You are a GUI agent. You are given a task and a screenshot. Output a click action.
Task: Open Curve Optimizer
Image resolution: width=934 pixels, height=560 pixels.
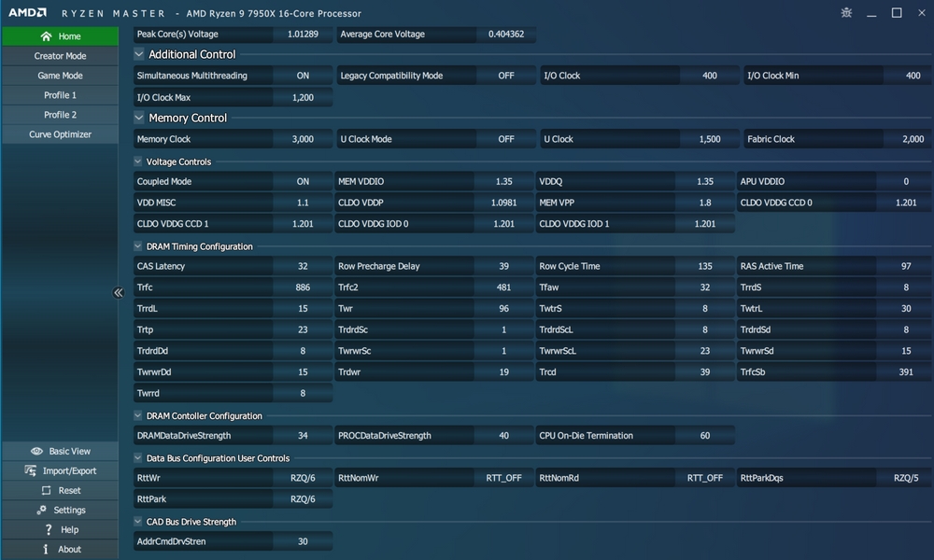60,134
